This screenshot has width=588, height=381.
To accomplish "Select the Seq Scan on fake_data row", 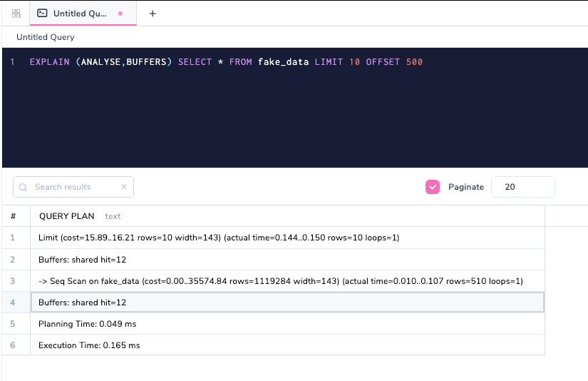I will click(281, 281).
